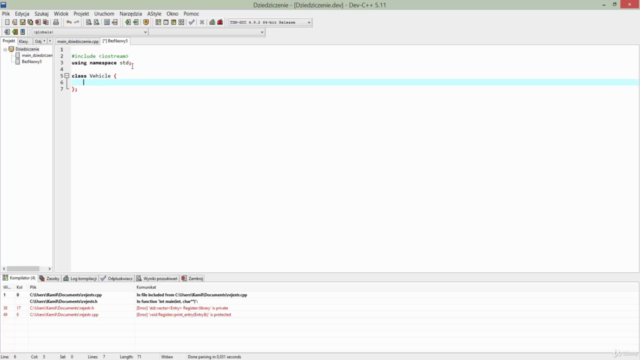Screen dimensions: 640x360
Task: Switch to the BezNazwy5 editor tab
Action: point(116,41)
